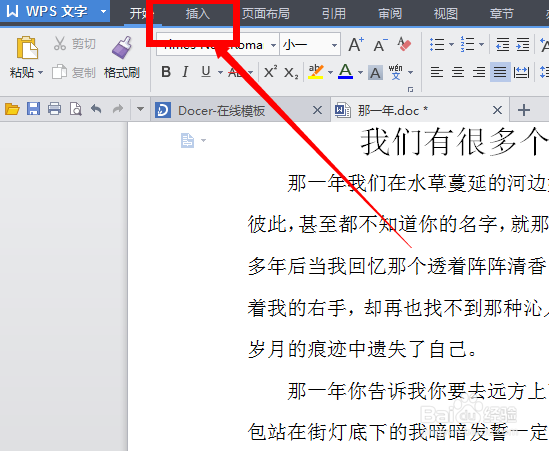This screenshot has height=451, width=549.
Task: Toggle Italic formatting
Action: click(x=185, y=72)
